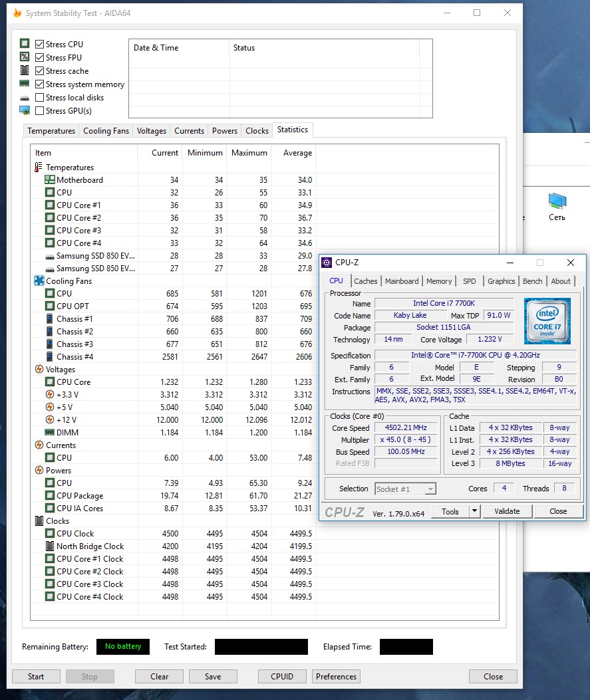The image size is (590, 700).
Task: Click the Save button
Action: 213,676
